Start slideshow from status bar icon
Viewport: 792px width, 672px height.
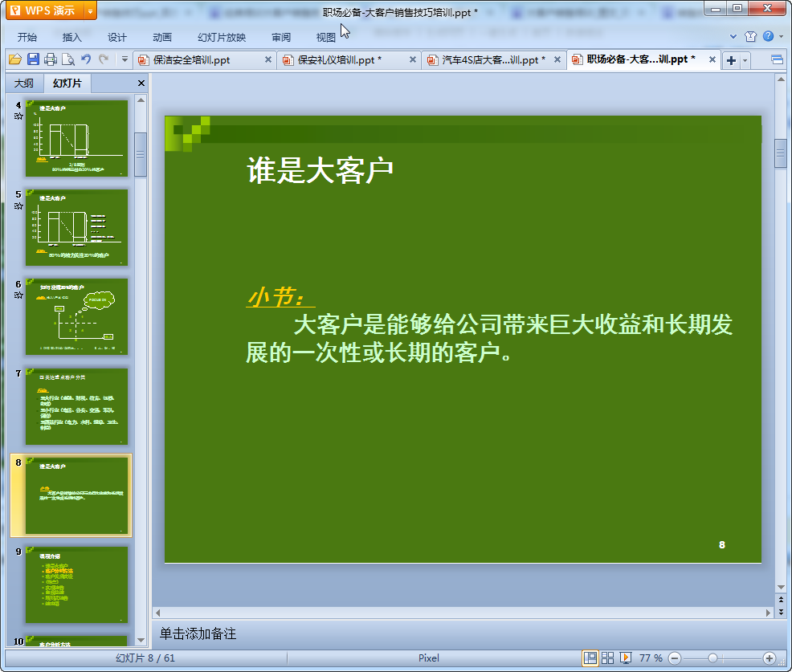tap(625, 658)
